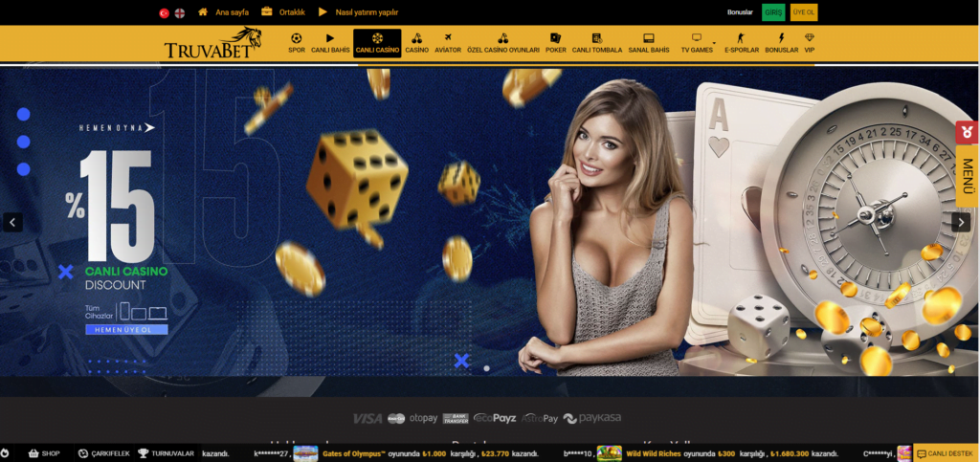Open CANLI DESTEK live support chat
Screen dimensions: 980x462
947,453
